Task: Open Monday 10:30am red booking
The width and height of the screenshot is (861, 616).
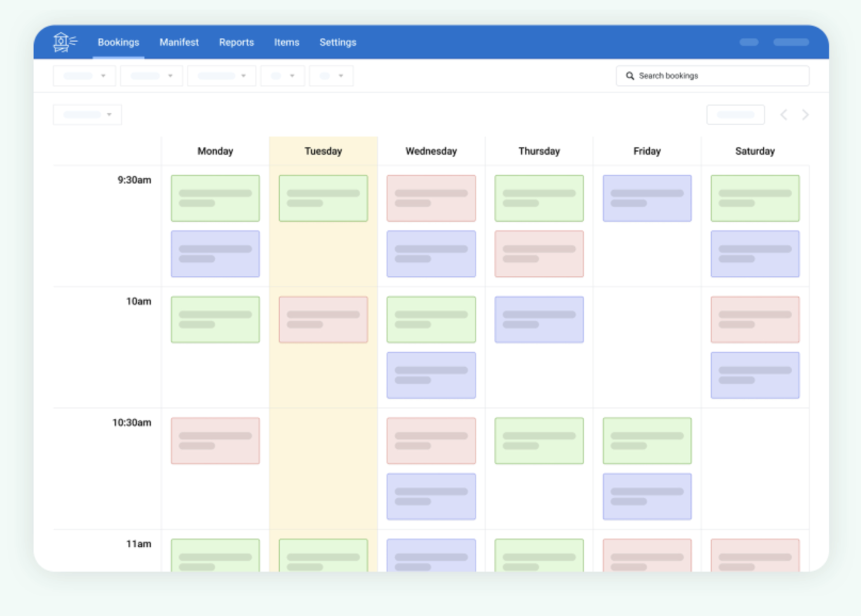Action: (x=215, y=441)
